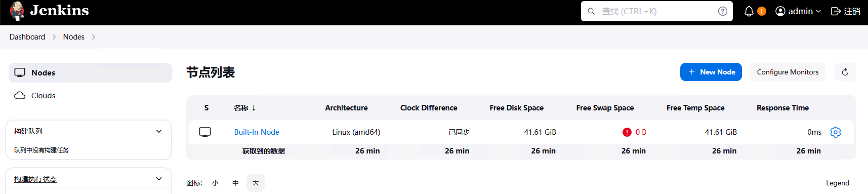Click the New Node button
The width and height of the screenshot is (868, 194).
(711, 72)
